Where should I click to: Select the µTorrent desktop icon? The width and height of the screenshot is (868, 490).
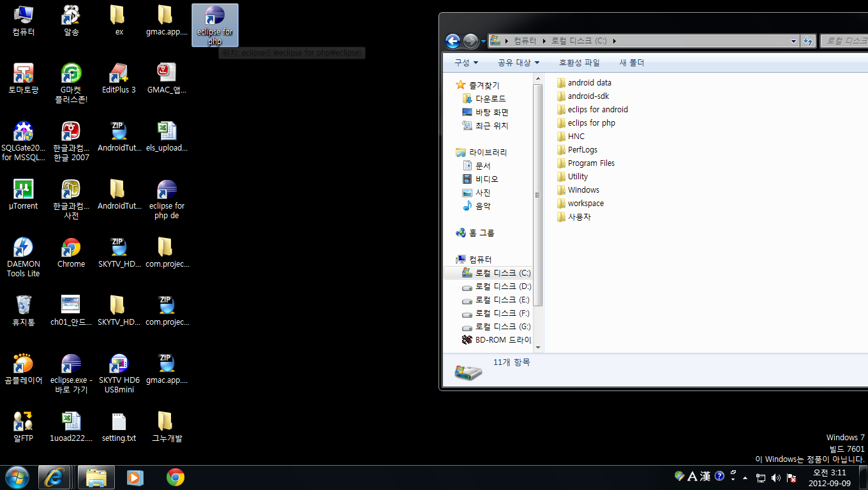pyautogui.click(x=23, y=189)
